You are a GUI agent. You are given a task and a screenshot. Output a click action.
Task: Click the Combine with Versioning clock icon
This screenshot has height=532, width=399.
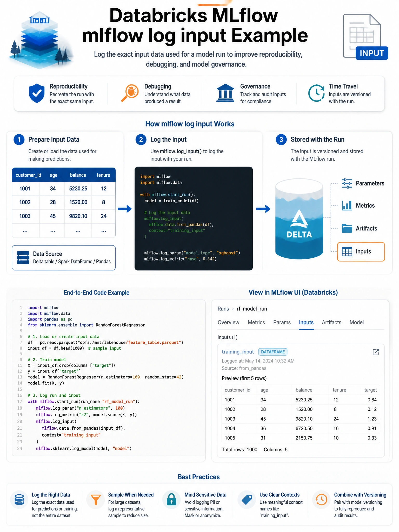tap(321, 499)
